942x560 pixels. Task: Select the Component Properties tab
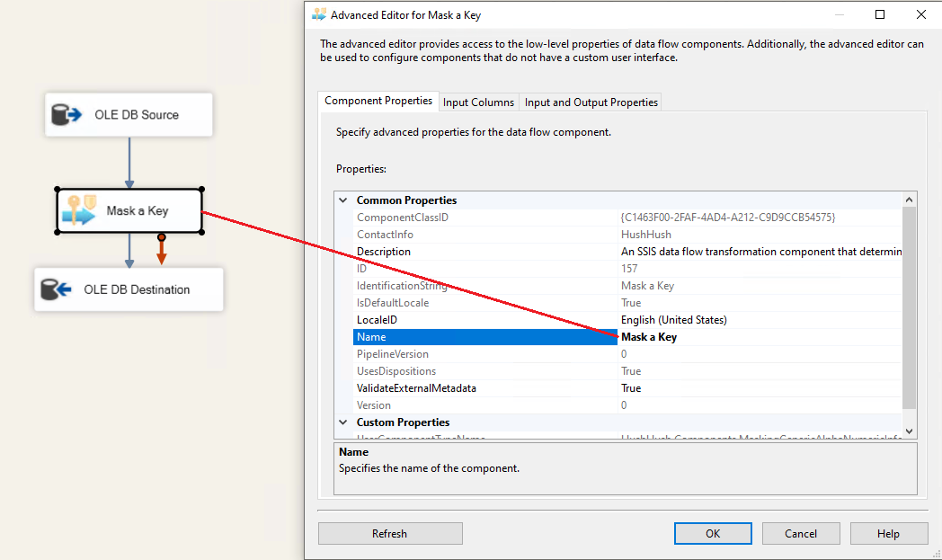(378, 102)
